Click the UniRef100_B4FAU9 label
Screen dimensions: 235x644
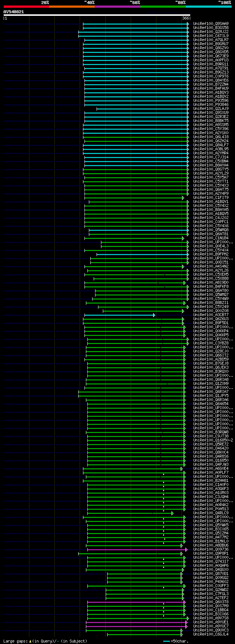point(211,89)
